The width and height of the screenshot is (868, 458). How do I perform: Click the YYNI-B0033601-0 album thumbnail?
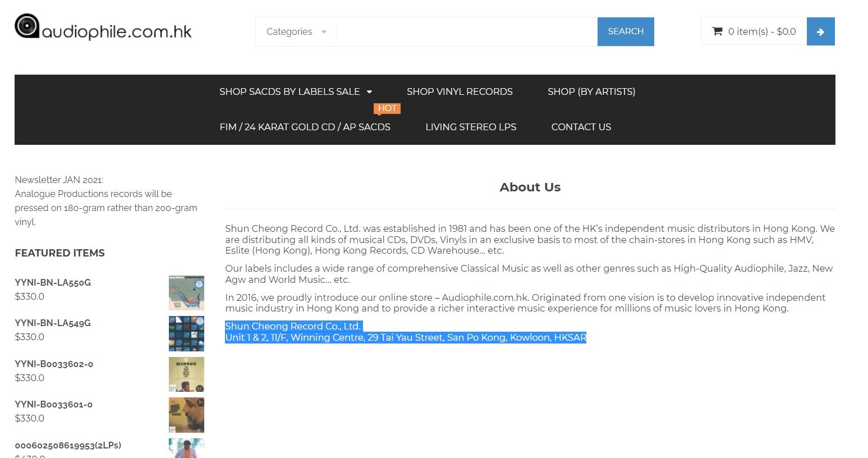click(x=186, y=415)
